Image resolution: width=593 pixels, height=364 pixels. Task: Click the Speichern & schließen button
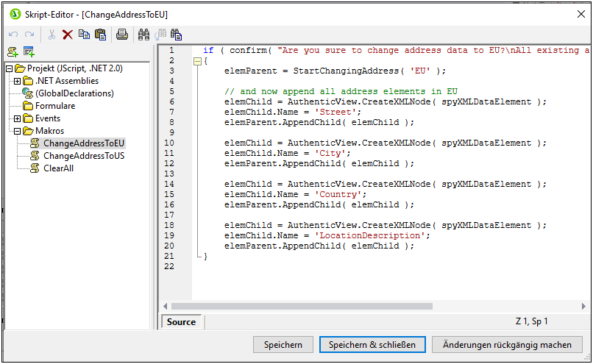pos(372,345)
